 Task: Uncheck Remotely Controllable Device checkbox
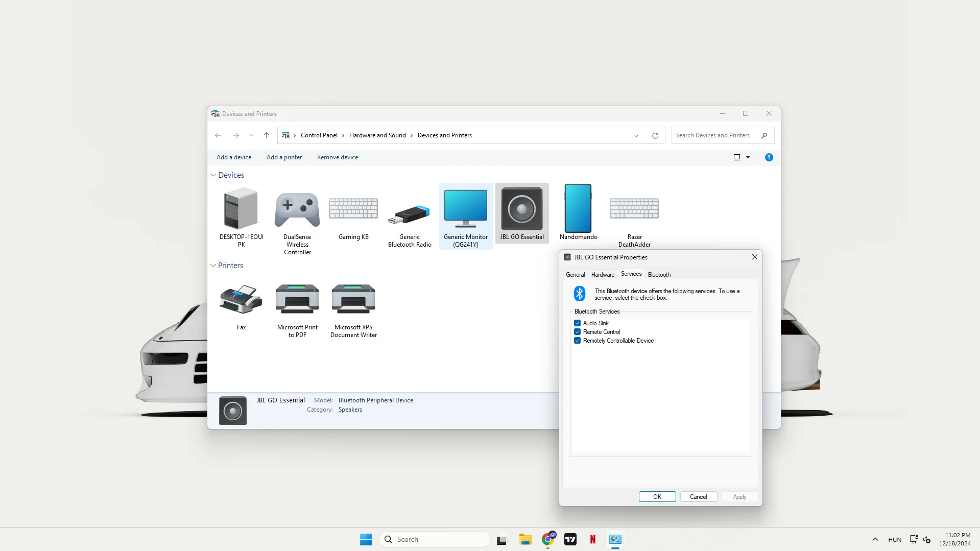577,341
